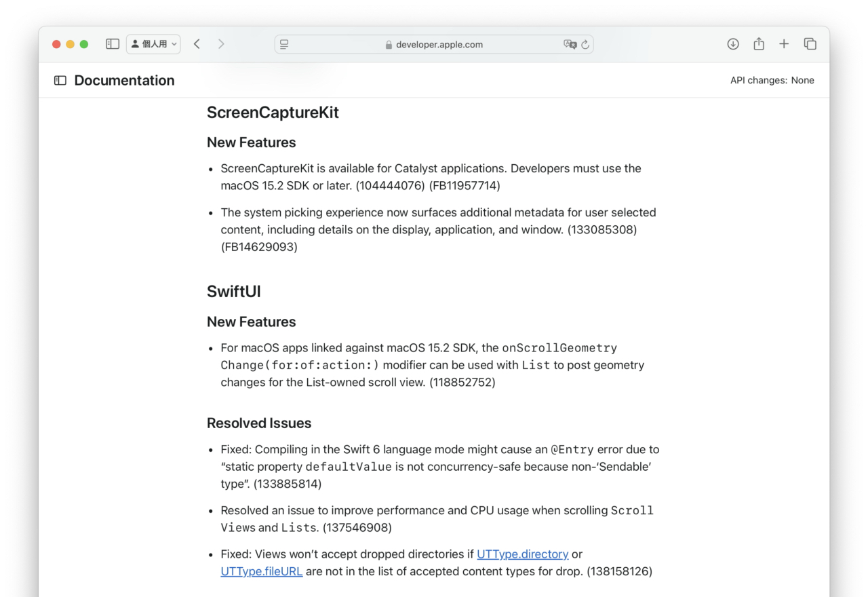Image resolution: width=868 pixels, height=597 pixels.
Task: Click the ScreenCaptureKit heading
Action: click(x=273, y=113)
